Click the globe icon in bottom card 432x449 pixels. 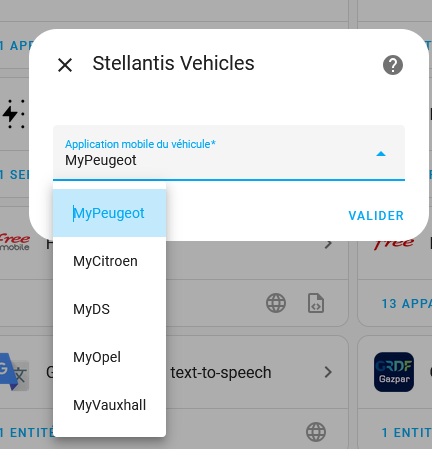tap(316, 432)
